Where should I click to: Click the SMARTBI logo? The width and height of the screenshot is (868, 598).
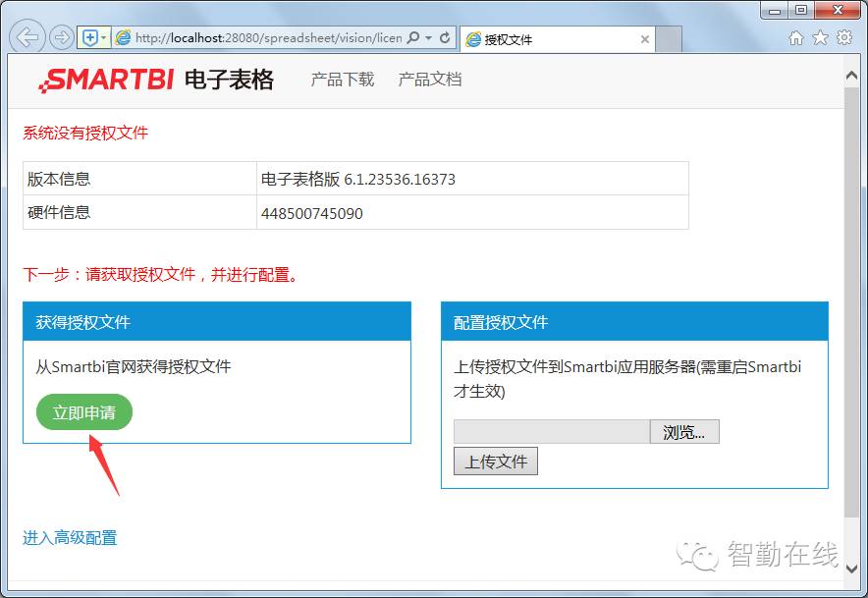[x=106, y=80]
